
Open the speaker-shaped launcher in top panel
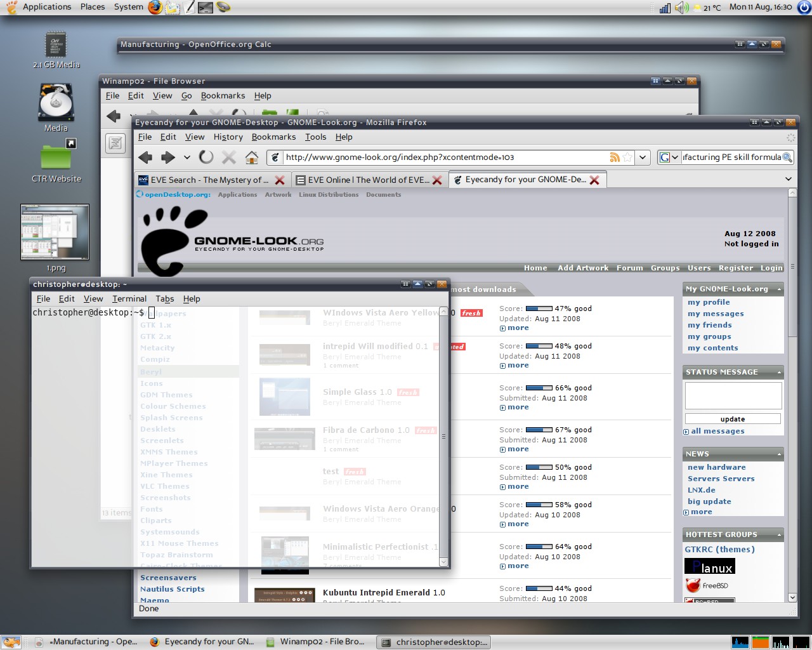[x=223, y=8]
